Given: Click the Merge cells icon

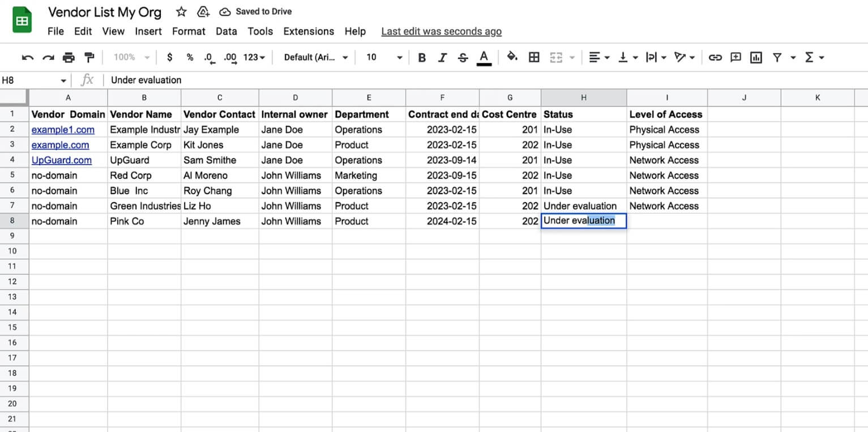Looking at the screenshot, I should tap(556, 57).
